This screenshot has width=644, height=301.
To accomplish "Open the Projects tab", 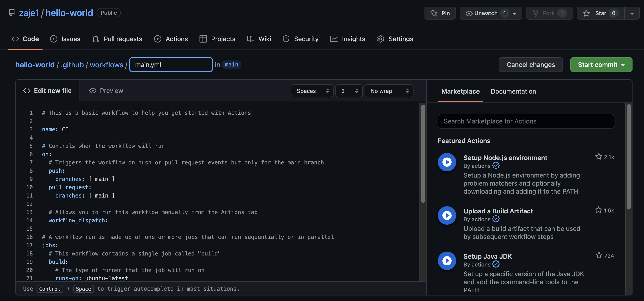I will tap(217, 39).
